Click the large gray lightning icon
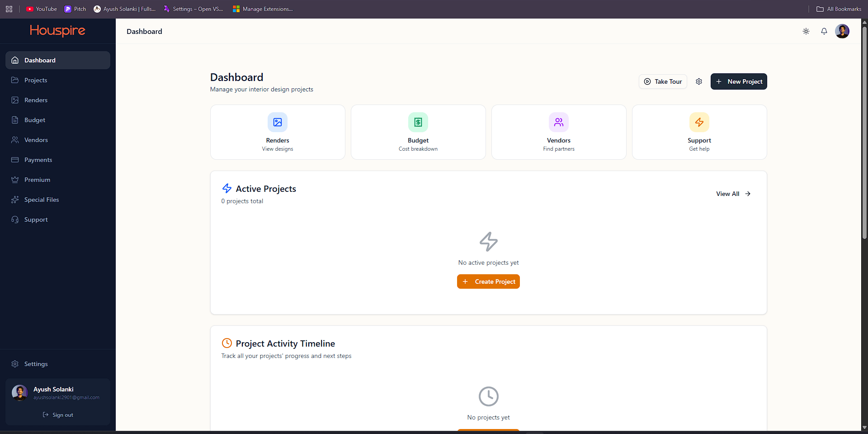This screenshot has height=434, width=868. pyautogui.click(x=489, y=242)
